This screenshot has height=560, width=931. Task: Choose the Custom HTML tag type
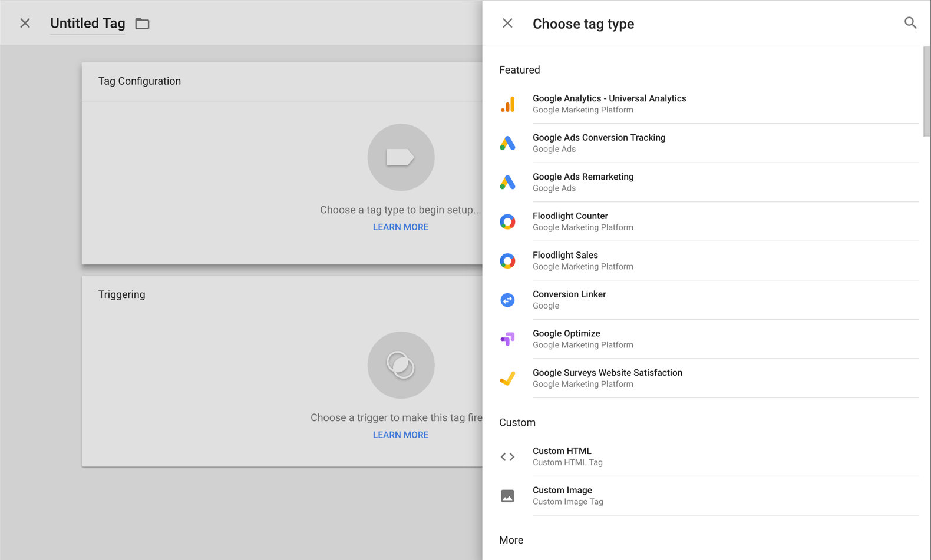click(709, 456)
